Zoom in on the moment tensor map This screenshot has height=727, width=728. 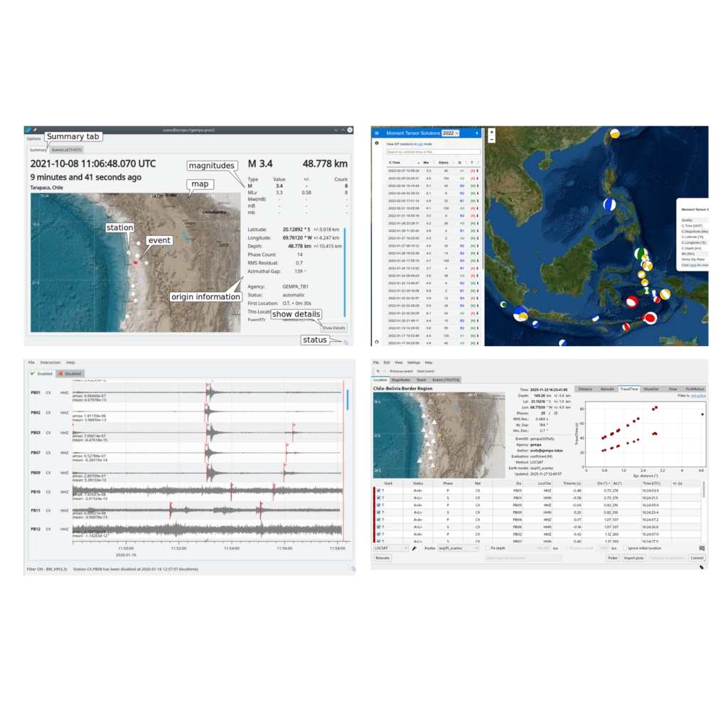tap(492, 132)
